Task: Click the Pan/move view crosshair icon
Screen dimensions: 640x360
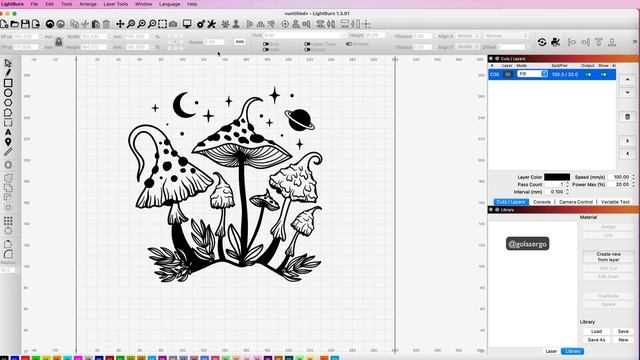Action: click(120, 24)
